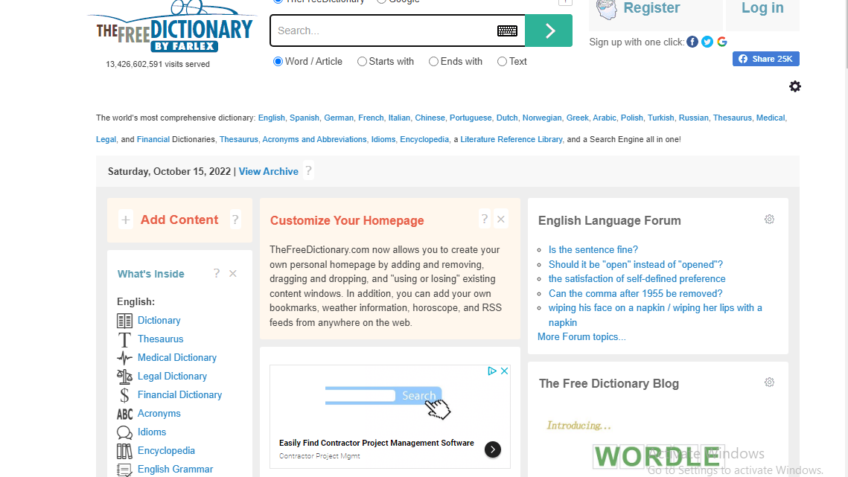
Task: Click the Medical Dictionary pulse icon
Action: [x=124, y=358]
